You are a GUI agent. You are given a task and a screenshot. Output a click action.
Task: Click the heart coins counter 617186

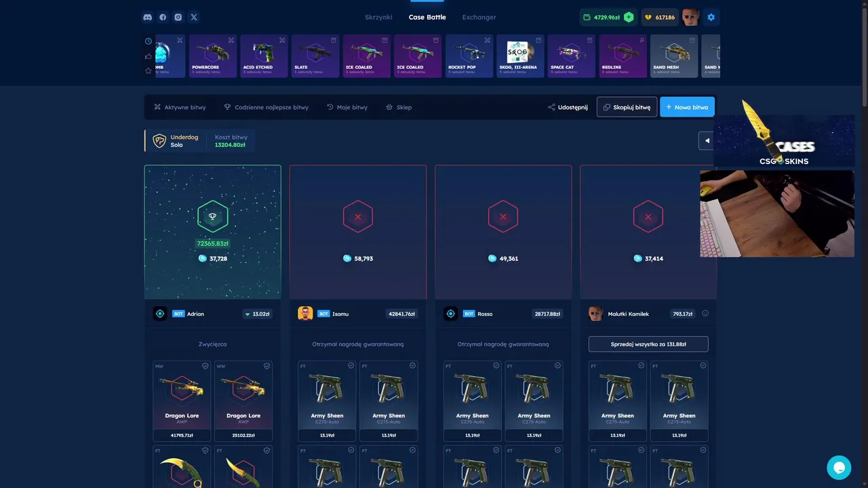660,17
